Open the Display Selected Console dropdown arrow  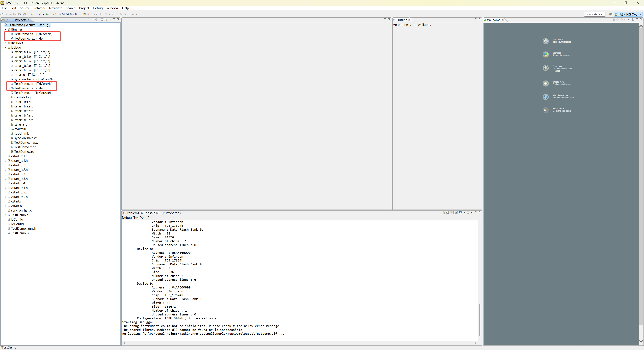[464, 213]
